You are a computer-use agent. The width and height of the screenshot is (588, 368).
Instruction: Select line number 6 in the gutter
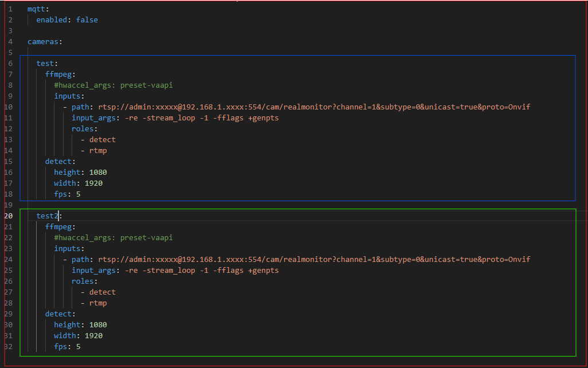[x=10, y=64]
